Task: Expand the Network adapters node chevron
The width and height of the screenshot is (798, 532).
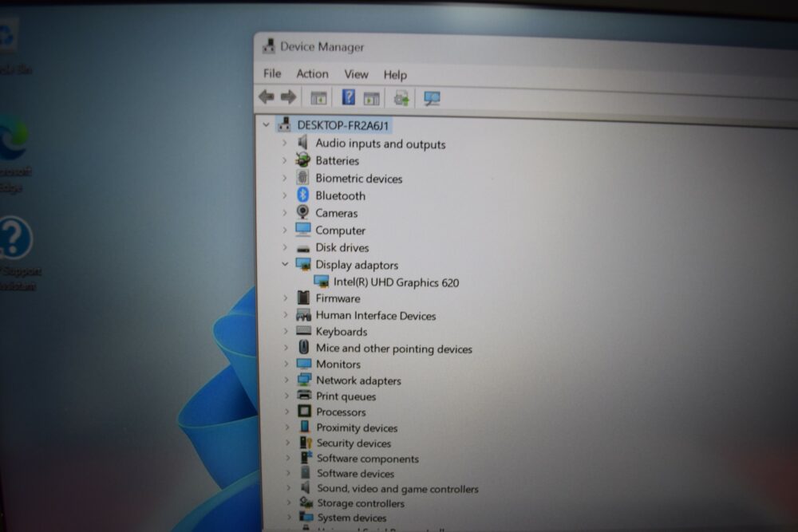Action: 286,380
